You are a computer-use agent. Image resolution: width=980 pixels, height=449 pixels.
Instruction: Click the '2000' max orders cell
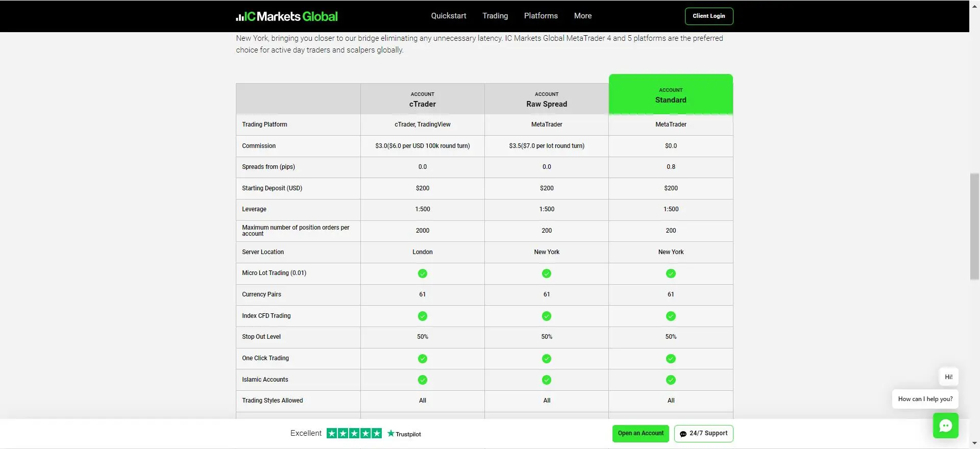tap(423, 231)
